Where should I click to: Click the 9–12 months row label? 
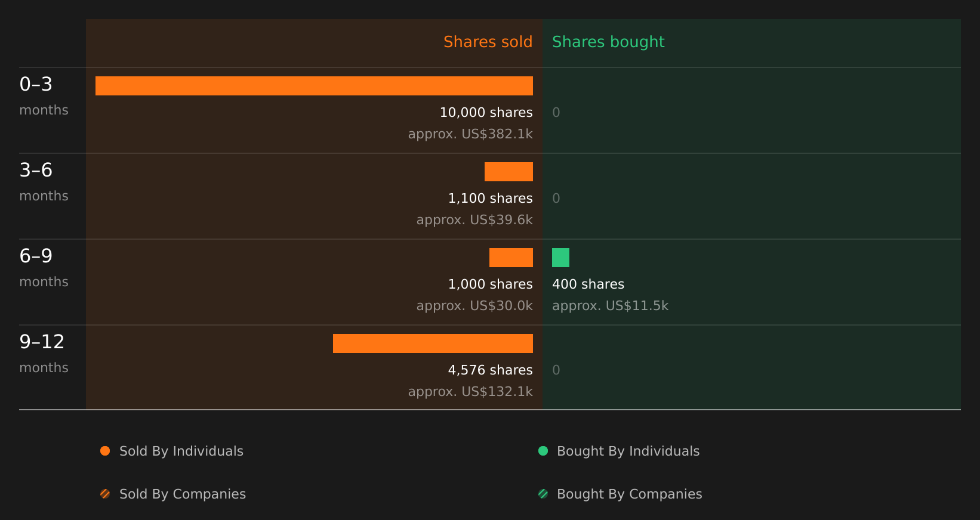click(44, 354)
